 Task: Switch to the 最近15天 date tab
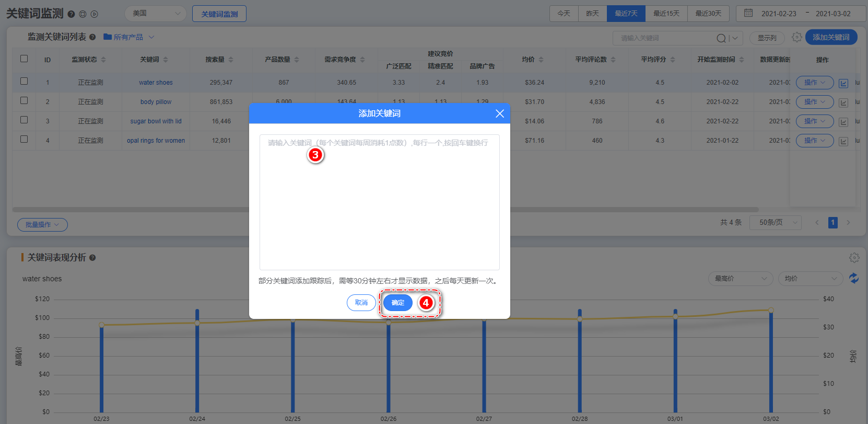666,14
